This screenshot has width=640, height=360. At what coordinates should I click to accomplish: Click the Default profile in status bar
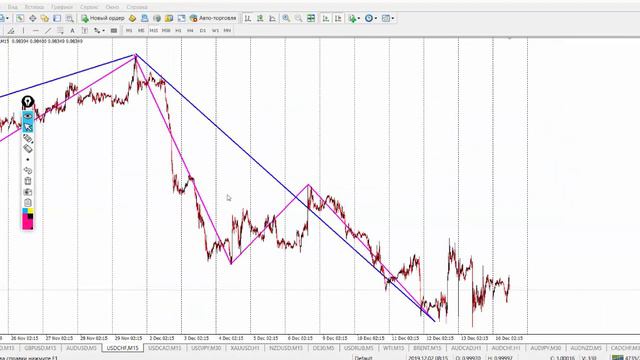click(363, 358)
